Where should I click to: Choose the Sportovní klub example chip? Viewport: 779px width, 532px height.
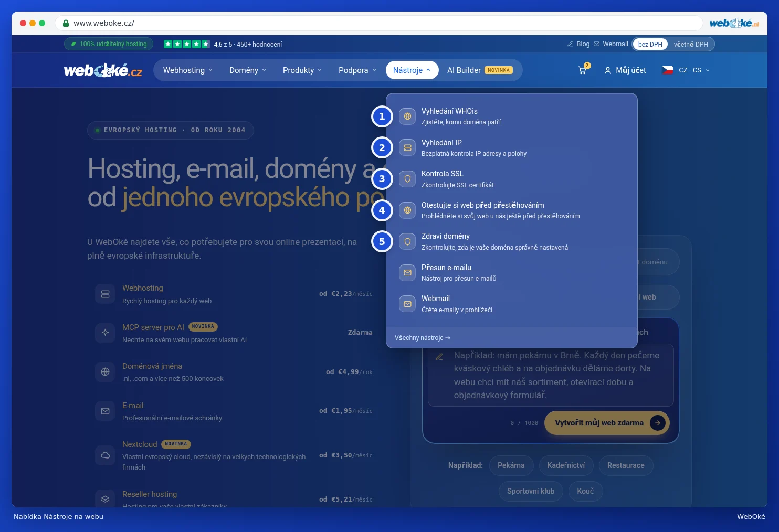click(x=531, y=491)
